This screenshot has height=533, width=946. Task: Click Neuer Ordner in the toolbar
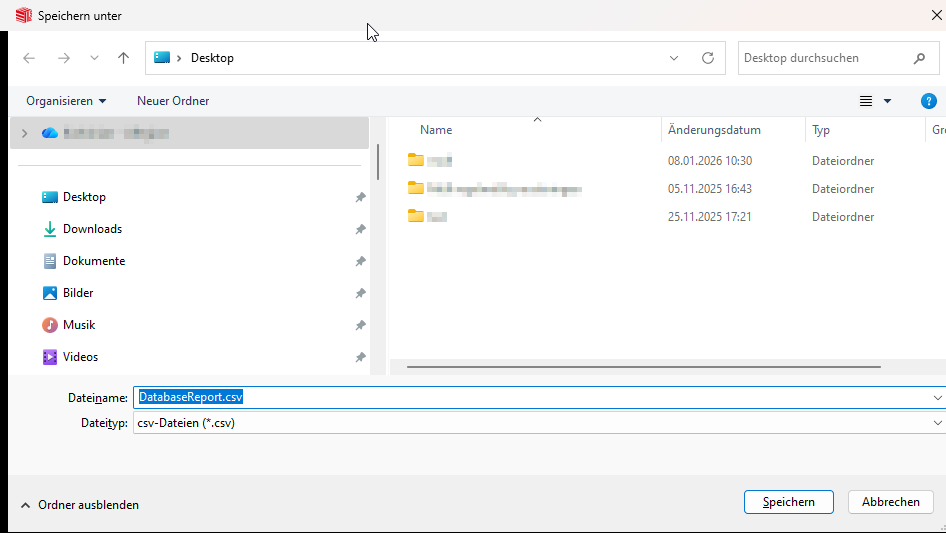pos(173,101)
